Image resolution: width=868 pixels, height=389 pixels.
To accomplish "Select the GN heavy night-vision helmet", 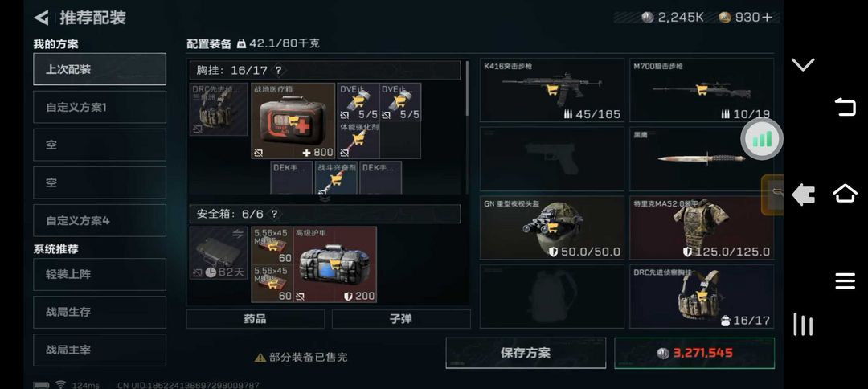I will pos(552,227).
